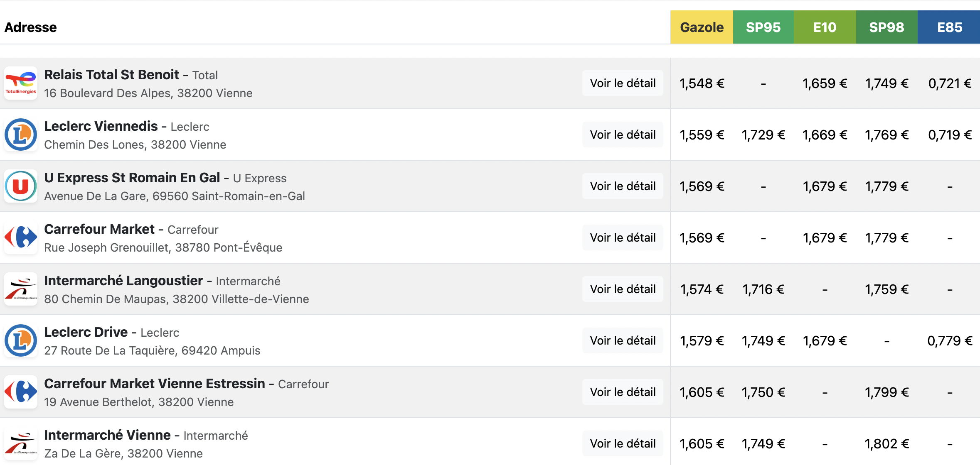Screen dimensions: 980x465
Task: Click the TotalEnergies logo for Relais Total
Action: 21,83
